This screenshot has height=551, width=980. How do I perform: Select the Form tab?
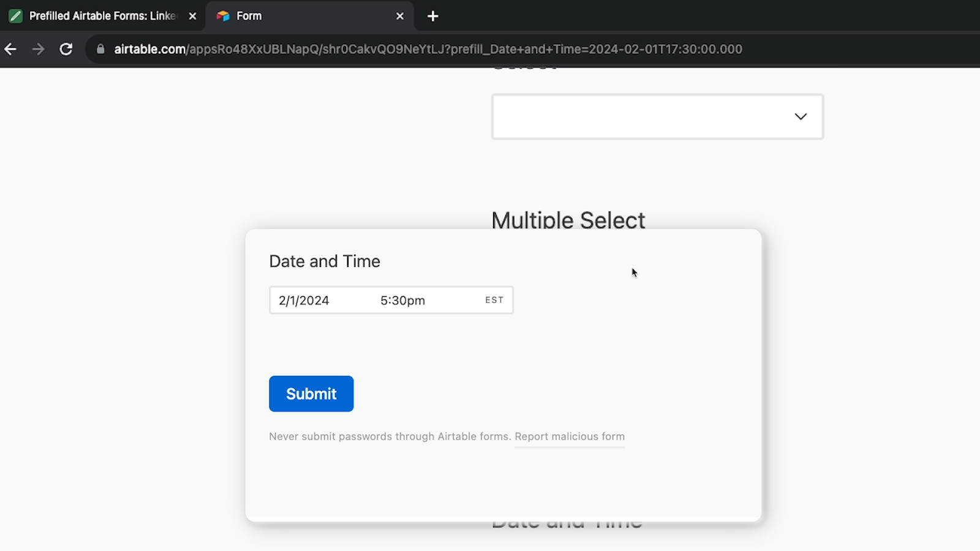pos(310,16)
